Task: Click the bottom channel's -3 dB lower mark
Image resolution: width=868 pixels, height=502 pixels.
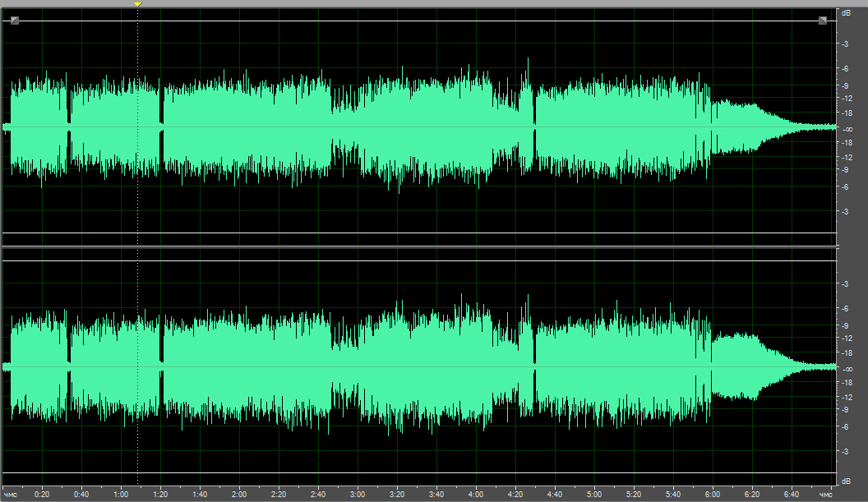Action: pos(845,451)
